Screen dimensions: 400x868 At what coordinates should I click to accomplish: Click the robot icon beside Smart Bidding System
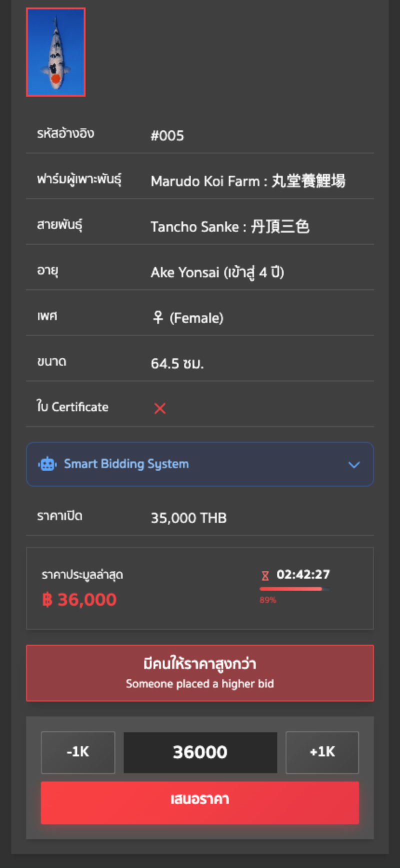point(47,464)
